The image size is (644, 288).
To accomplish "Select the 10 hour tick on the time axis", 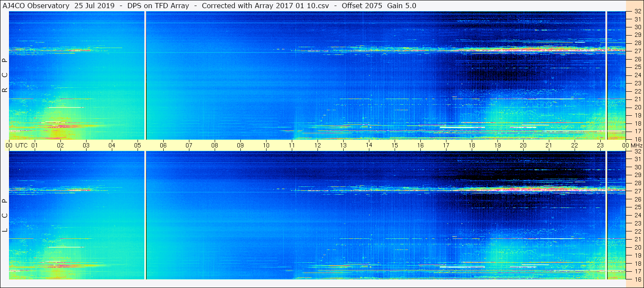I will (x=266, y=145).
